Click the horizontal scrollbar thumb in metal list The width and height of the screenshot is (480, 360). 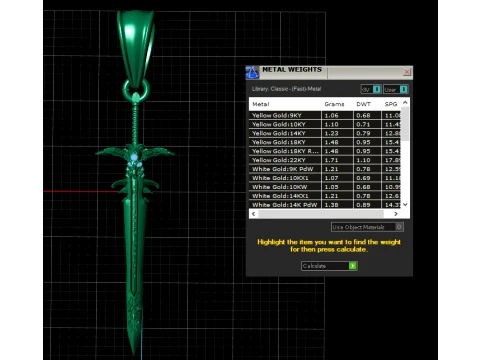click(x=321, y=214)
